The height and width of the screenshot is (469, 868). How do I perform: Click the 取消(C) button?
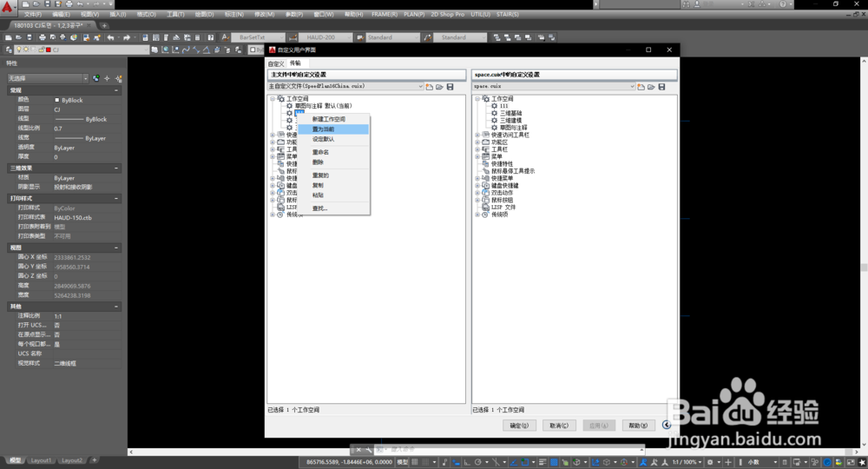(x=559, y=426)
